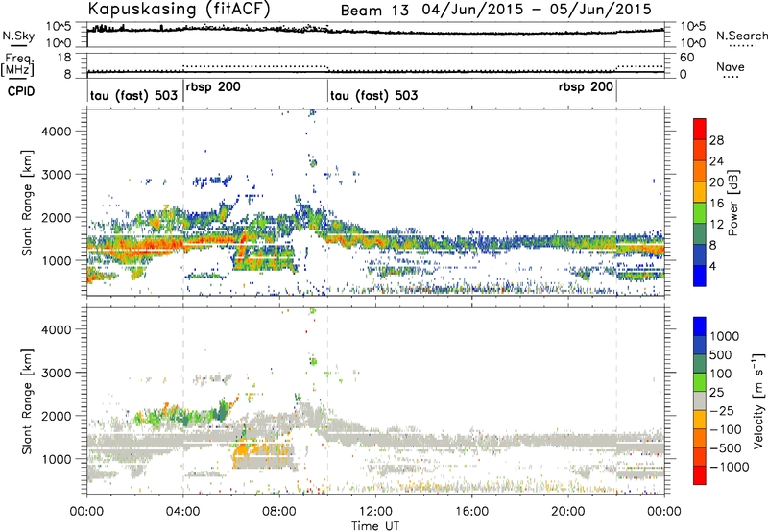Click the first 'tau (fast) 503' label near 00:00

click(x=133, y=95)
